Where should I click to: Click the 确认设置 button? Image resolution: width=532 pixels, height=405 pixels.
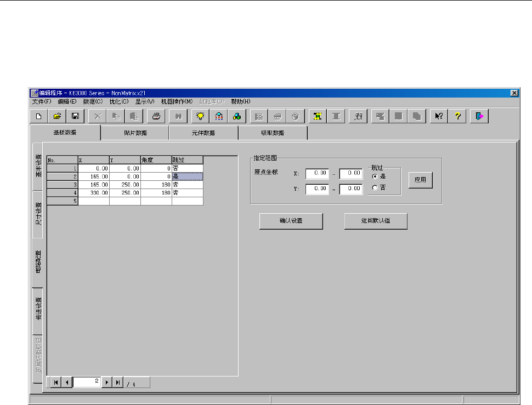(x=291, y=221)
